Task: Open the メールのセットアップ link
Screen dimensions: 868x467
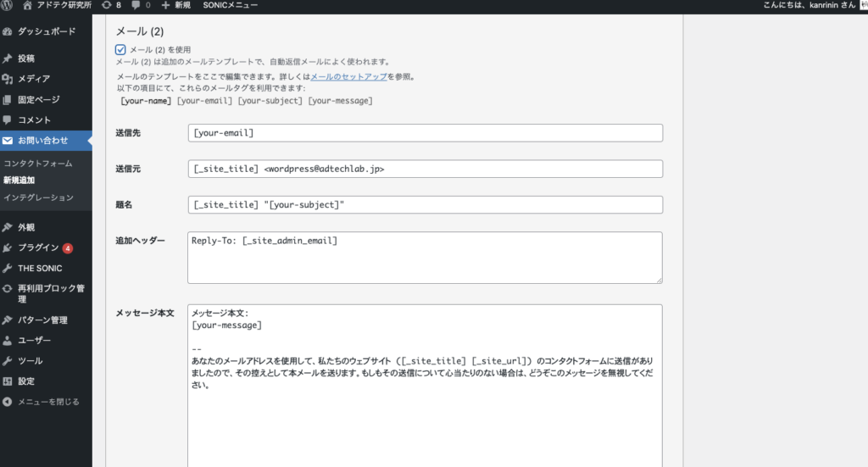Action: pyautogui.click(x=348, y=76)
